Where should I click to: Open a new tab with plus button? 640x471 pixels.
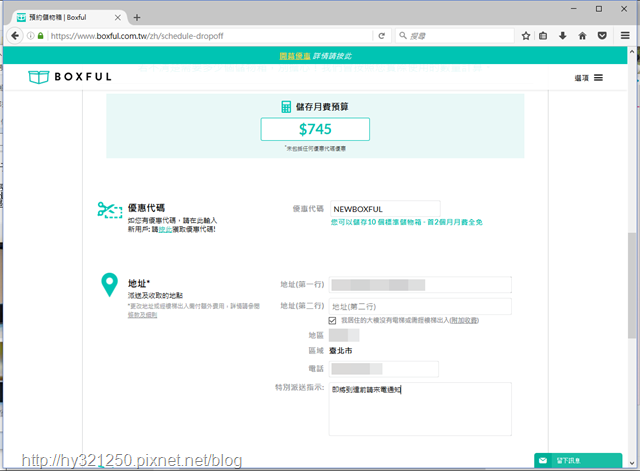(x=137, y=18)
